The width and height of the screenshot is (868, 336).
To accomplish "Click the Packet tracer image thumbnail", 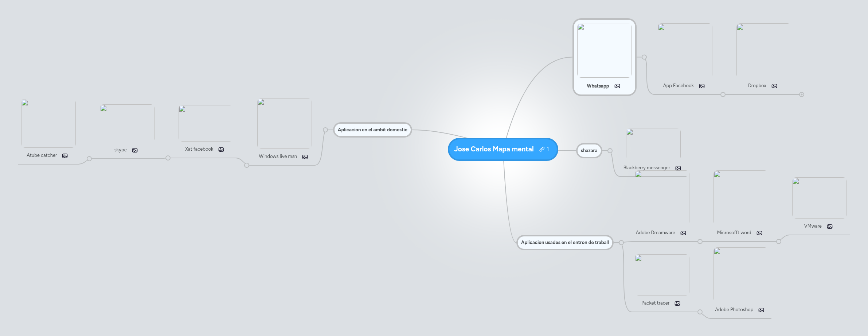I will pos(662,275).
